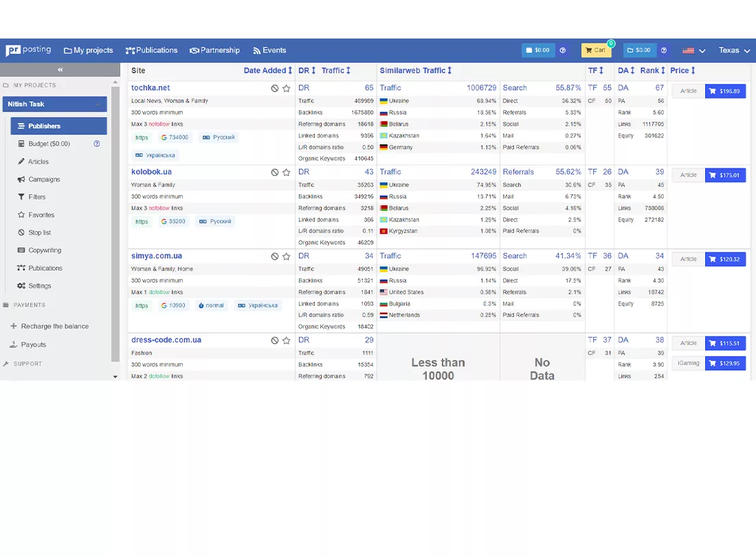This screenshot has width=756, height=557.
Task: Sort by Price column
Action: pyautogui.click(x=682, y=70)
